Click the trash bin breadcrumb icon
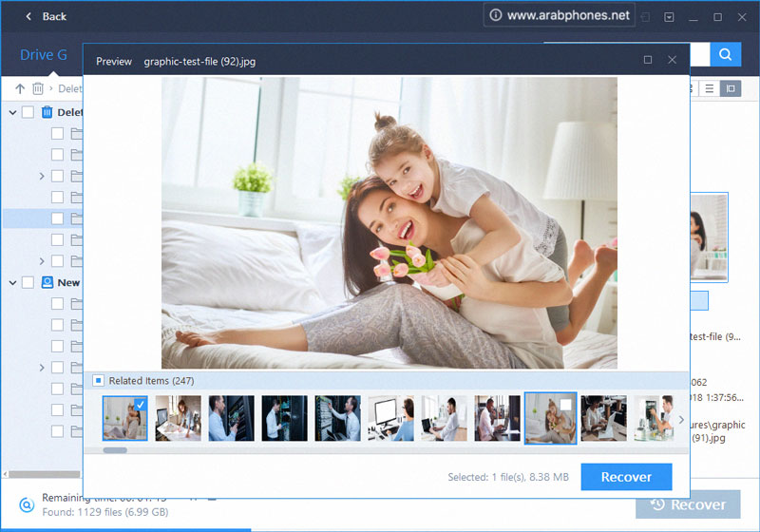 pos(38,88)
